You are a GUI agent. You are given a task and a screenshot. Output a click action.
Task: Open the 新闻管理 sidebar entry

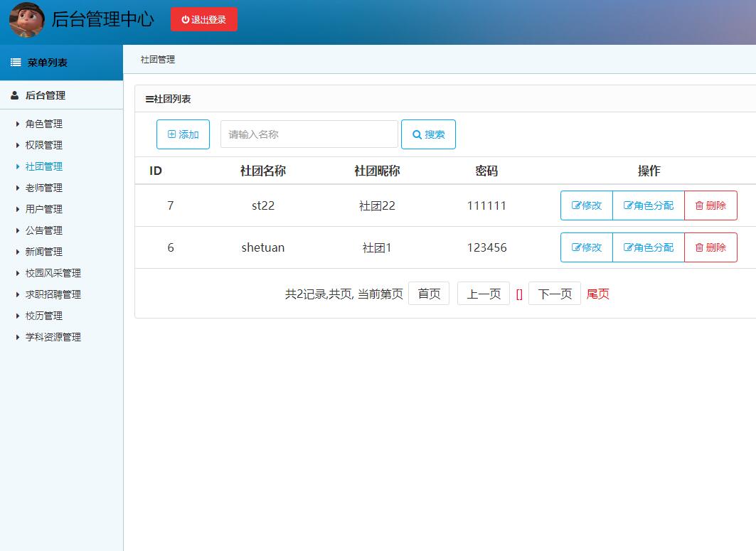point(43,251)
